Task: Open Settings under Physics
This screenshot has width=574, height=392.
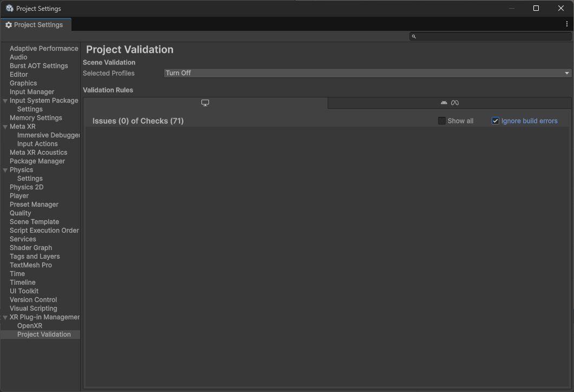Action: coord(30,179)
